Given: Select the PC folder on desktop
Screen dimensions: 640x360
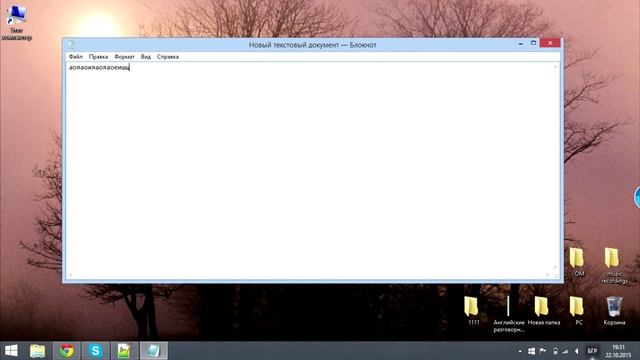Looking at the screenshot, I should [x=578, y=311].
